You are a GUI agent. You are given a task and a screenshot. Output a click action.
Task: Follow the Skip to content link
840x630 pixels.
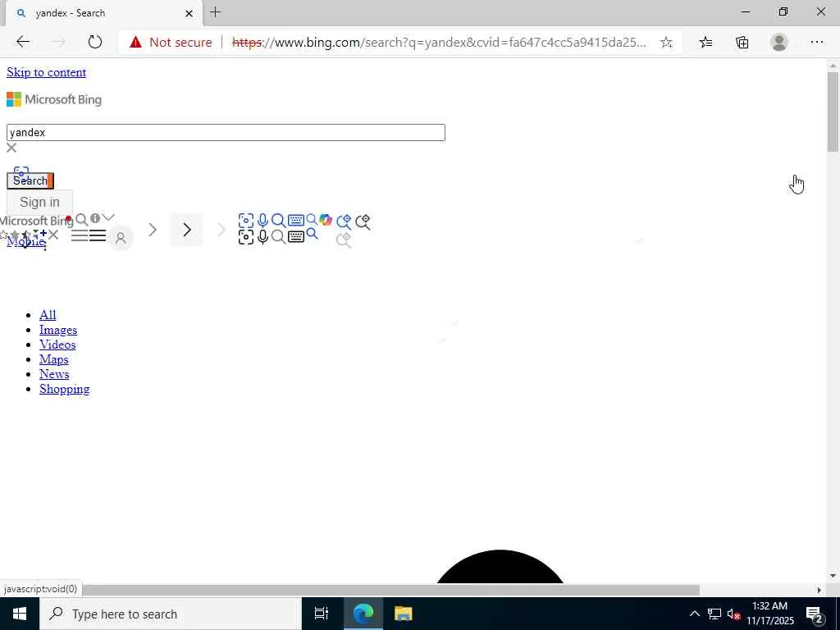click(x=46, y=72)
